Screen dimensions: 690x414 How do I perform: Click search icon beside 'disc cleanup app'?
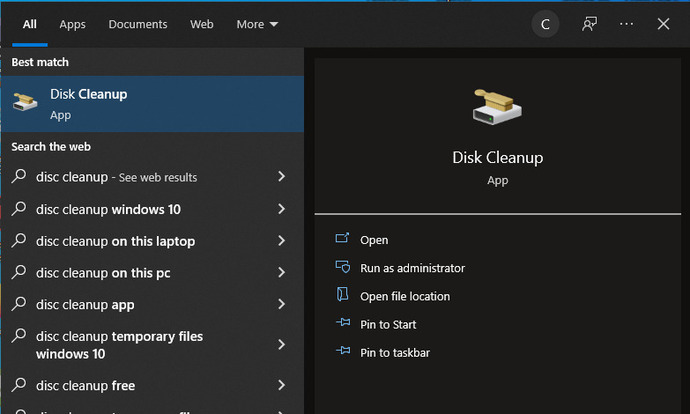[x=19, y=305]
